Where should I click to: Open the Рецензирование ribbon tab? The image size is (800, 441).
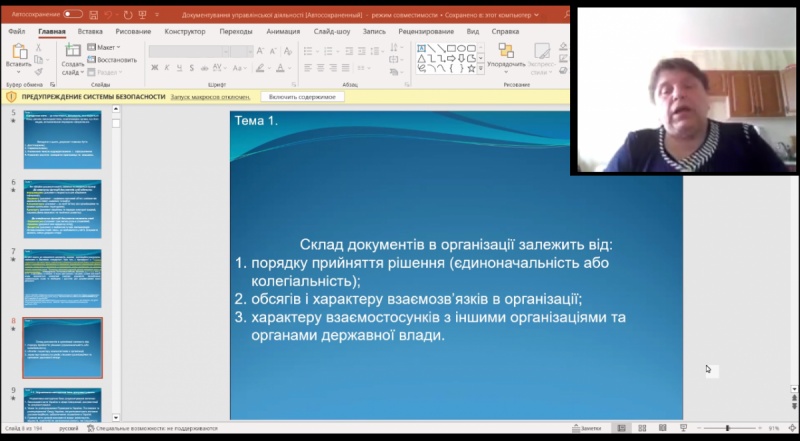coord(425,32)
